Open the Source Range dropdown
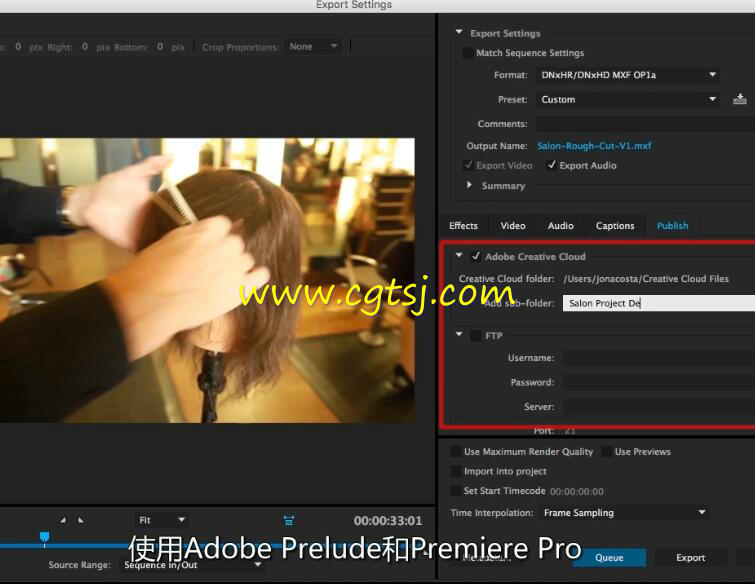Screen dimensions: 755x584 click(192, 565)
